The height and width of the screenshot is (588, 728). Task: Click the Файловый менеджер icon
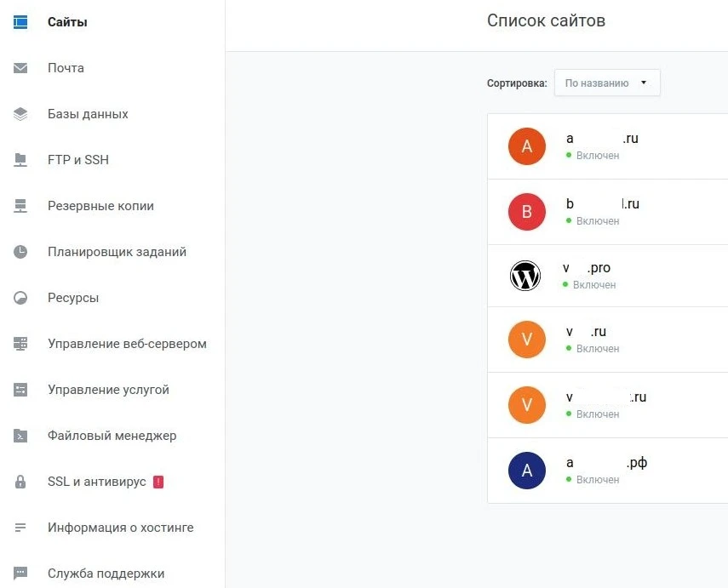coord(21,435)
